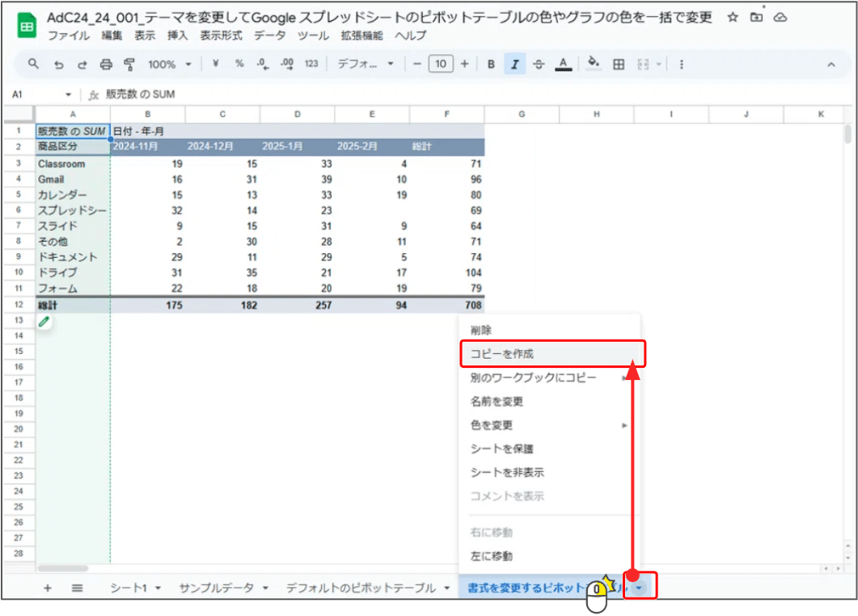Decrease font size with minus
Screen dimensions: 858x616
[417, 64]
